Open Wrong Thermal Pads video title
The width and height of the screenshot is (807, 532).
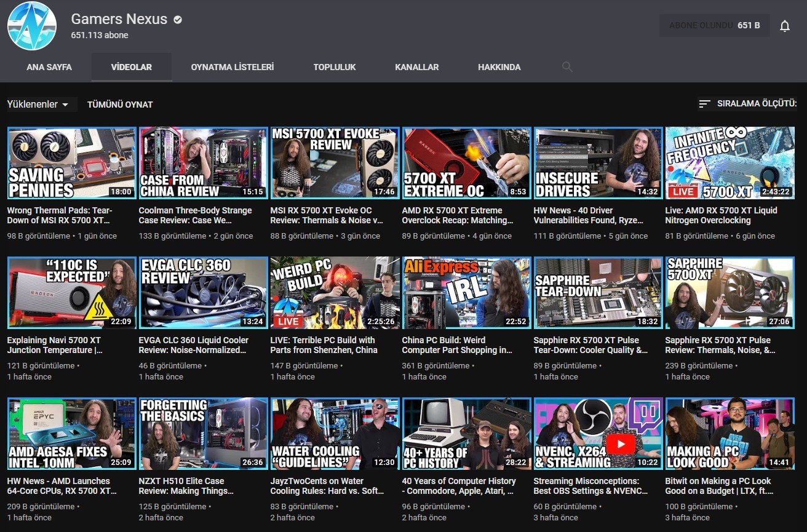(60, 215)
